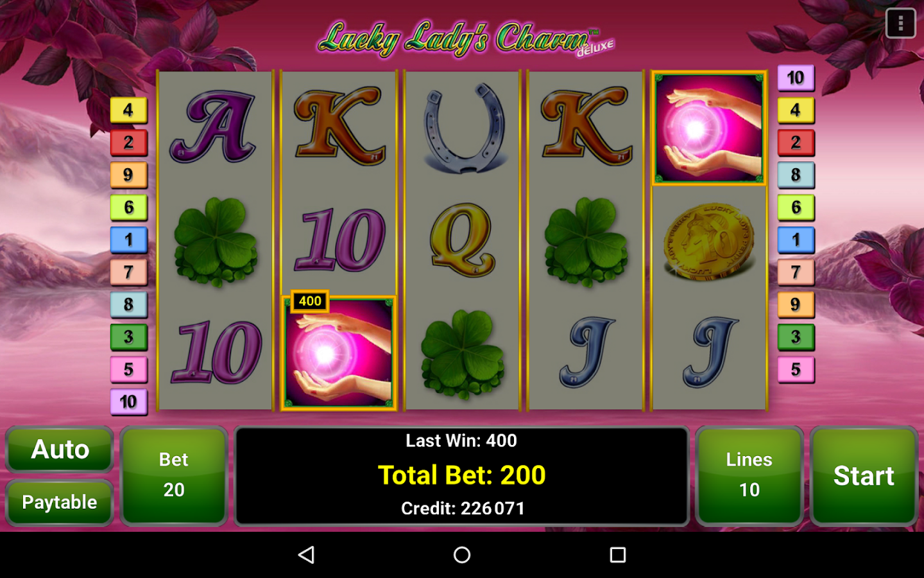The height and width of the screenshot is (578, 924).
Task: Tap the Android back navigation icon
Action: pos(307,555)
